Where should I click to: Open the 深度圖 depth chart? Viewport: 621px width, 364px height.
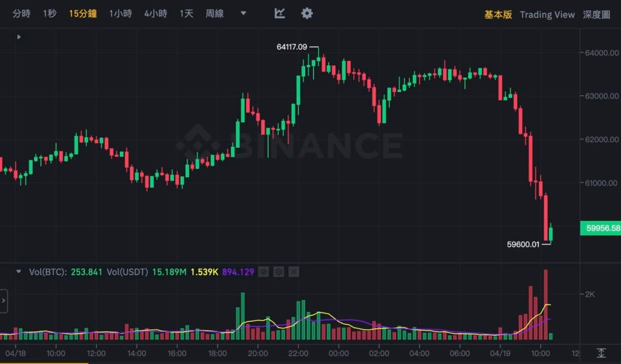[597, 15]
